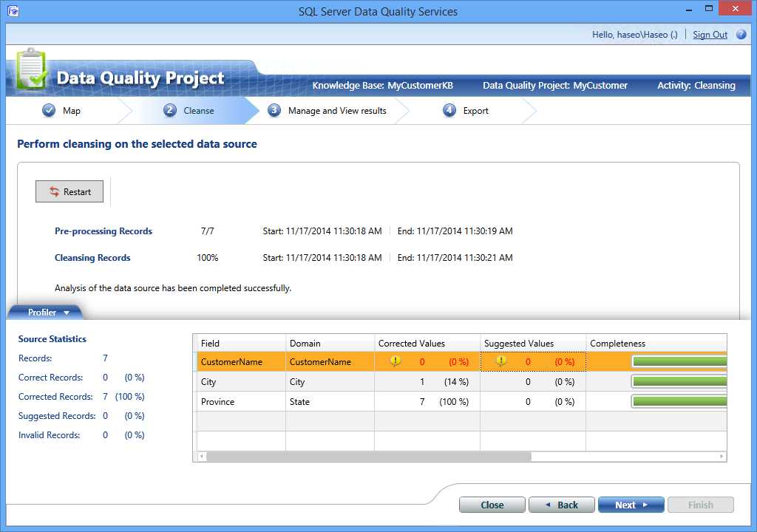Click Corrected Records statistic label

(55, 396)
